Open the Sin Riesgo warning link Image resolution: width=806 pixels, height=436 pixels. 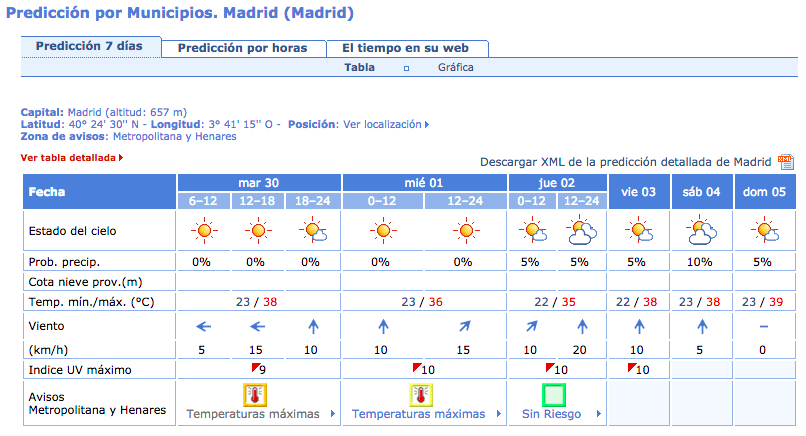(x=552, y=414)
